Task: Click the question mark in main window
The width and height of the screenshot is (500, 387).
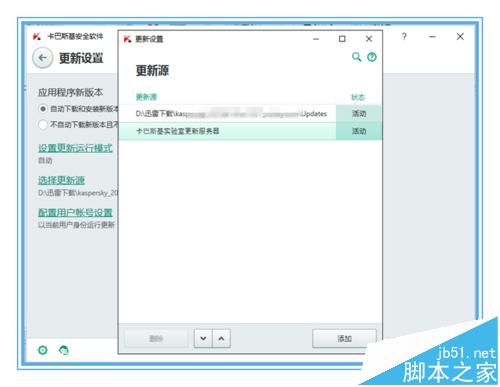Action: (404, 36)
